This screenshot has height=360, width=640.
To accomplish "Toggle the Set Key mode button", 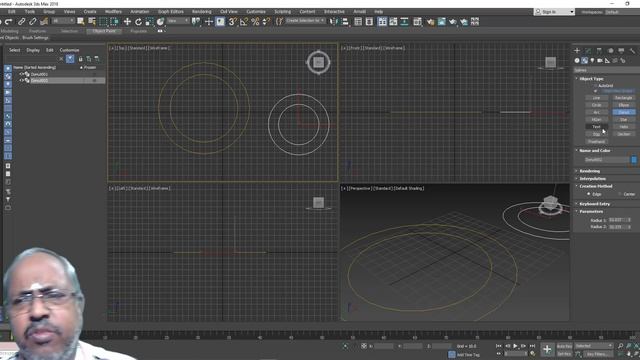I will pyautogui.click(x=564, y=354).
